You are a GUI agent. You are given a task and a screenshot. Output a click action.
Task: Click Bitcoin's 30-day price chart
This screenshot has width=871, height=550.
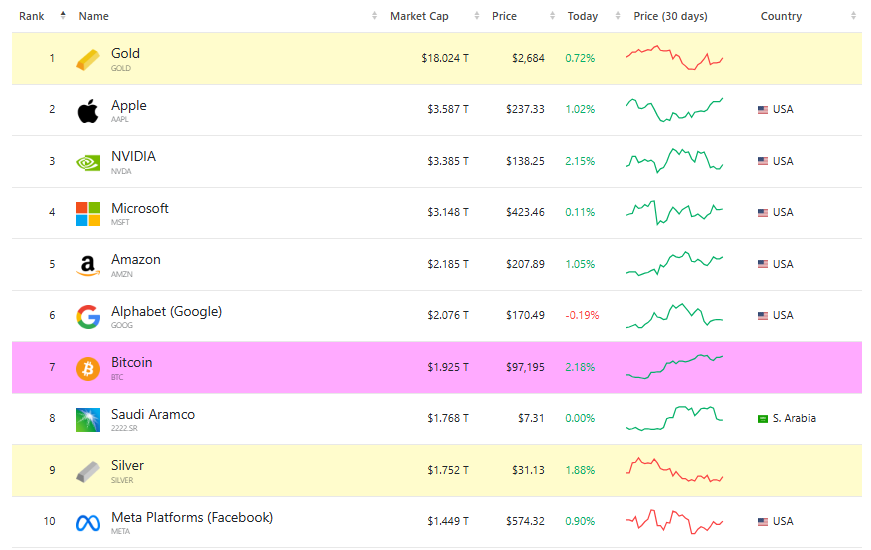point(674,367)
